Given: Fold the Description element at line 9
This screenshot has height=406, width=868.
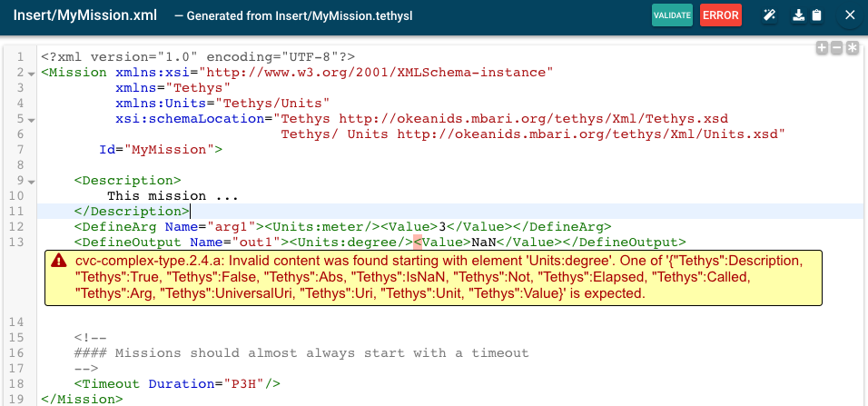Looking at the screenshot, I should (32, 182).
